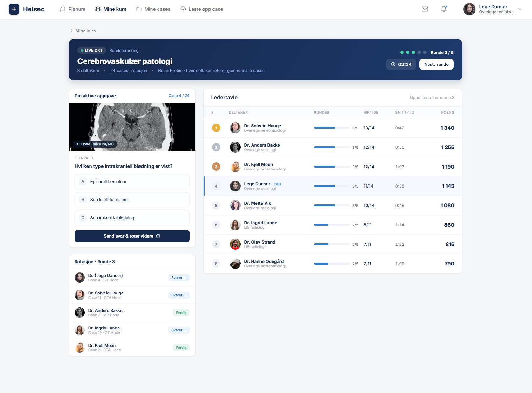
Task: Click Svarer status for Dr. Ingrid Lunde
Action: (x=179, y=330)
